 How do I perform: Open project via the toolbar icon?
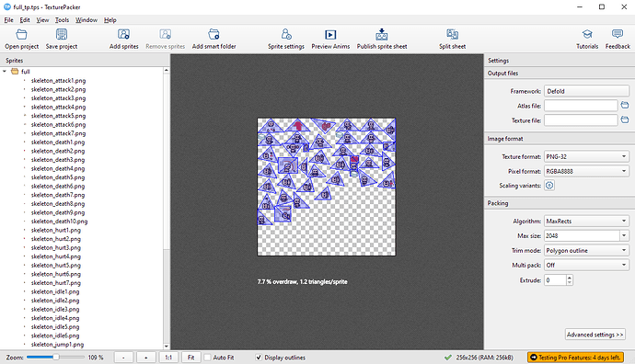click(21, 35)
